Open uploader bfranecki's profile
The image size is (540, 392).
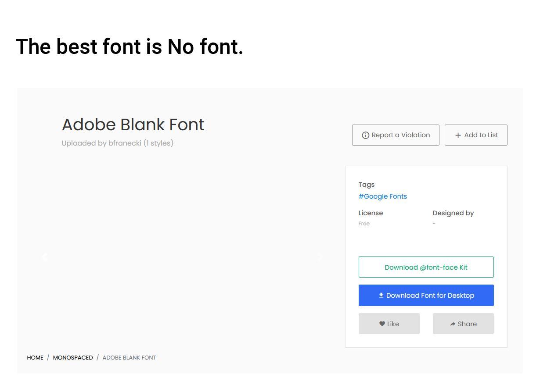(125, 143)
